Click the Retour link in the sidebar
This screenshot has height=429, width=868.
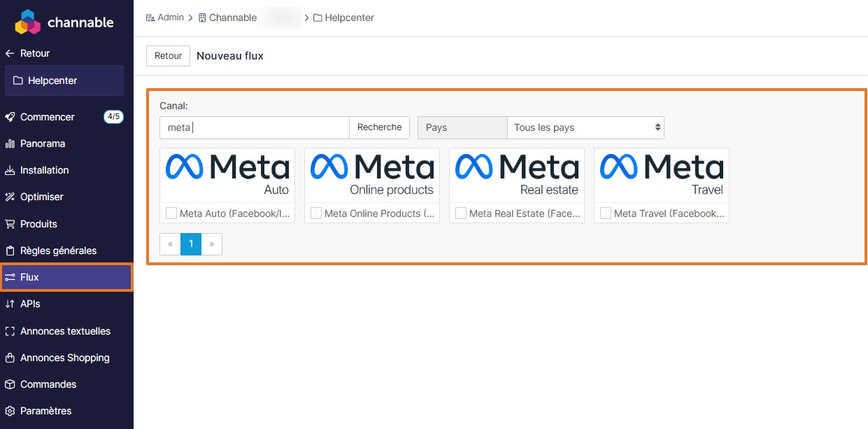tap(35, 53)
